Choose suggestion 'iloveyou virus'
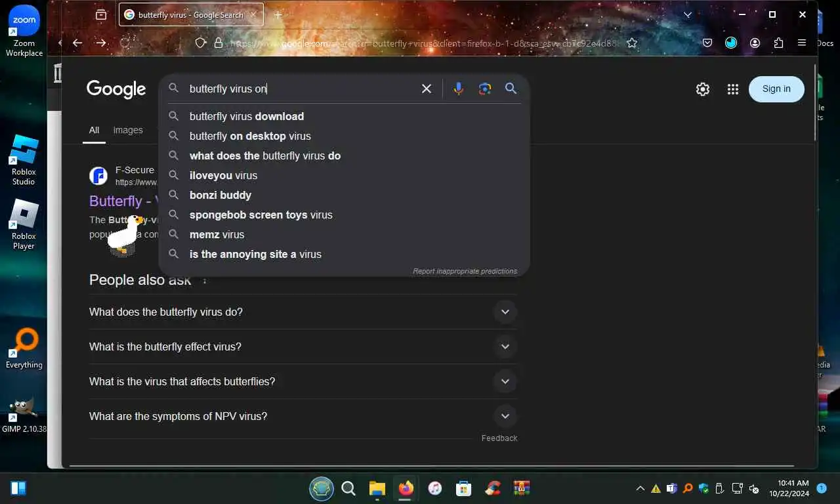Viewport: 840px width, 504px height. pyautogui.click(x=344, y=175)
